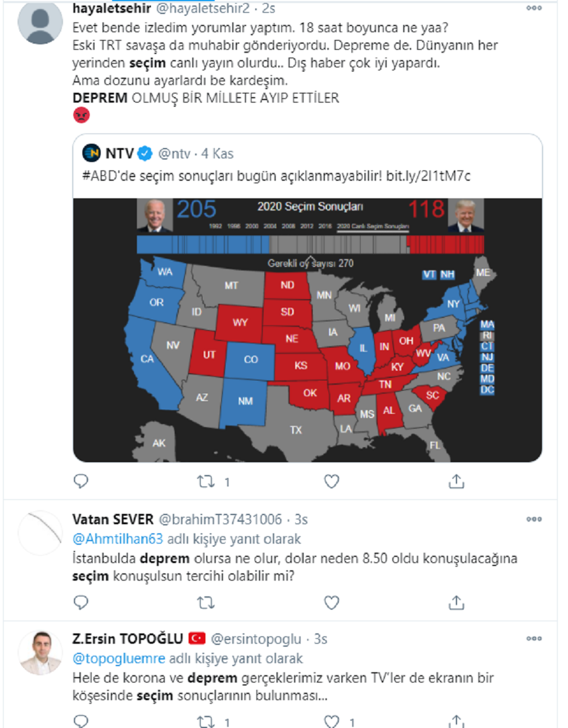Open the @topogluemre mention link
Viewport: 568px width, 728px height.
coord(119,658)
